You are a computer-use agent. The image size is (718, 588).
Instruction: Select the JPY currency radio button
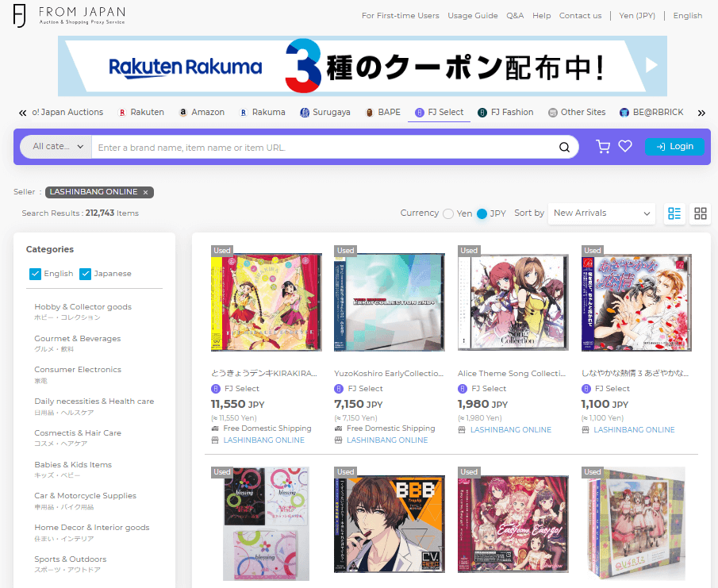482,214
